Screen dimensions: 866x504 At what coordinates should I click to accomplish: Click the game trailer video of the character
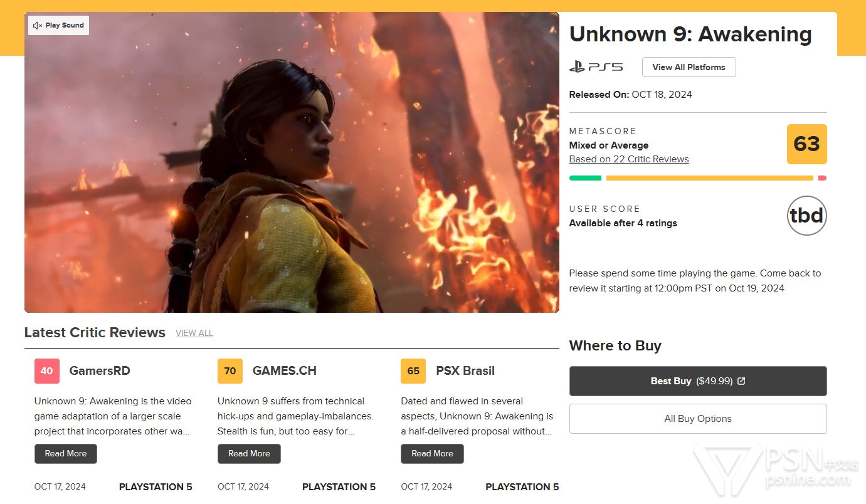point(292,162)
